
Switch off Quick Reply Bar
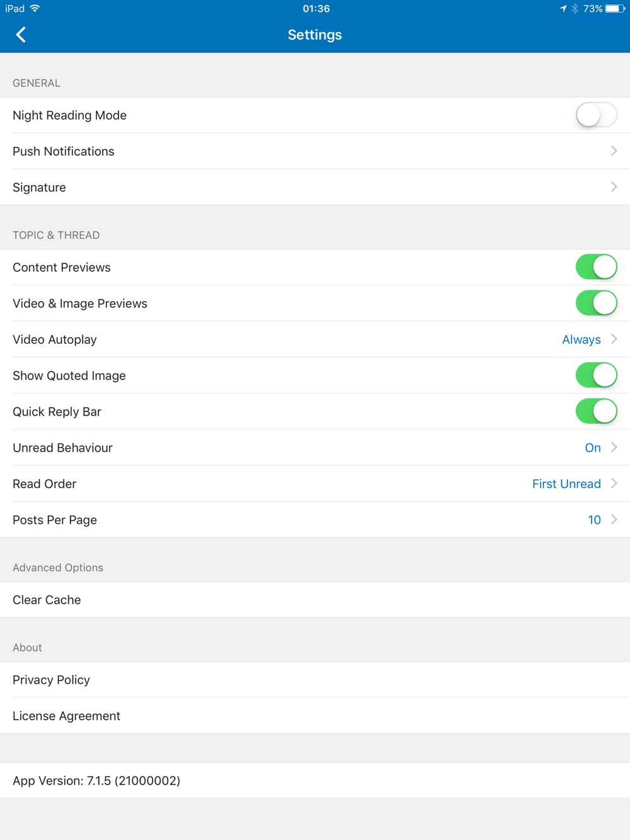(596, 411)
